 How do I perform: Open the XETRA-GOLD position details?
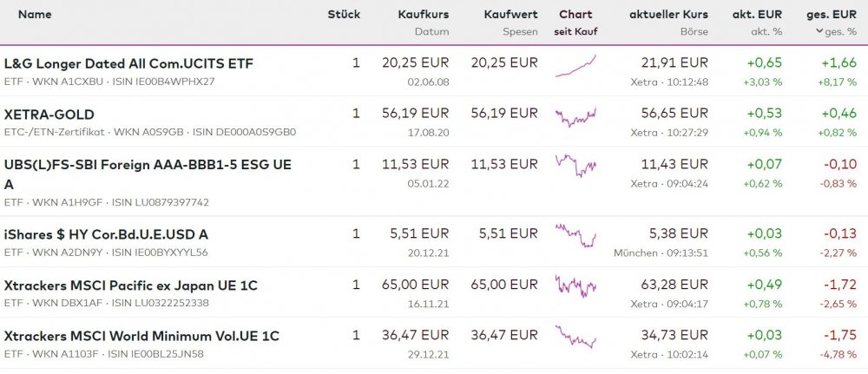(49, 115)
